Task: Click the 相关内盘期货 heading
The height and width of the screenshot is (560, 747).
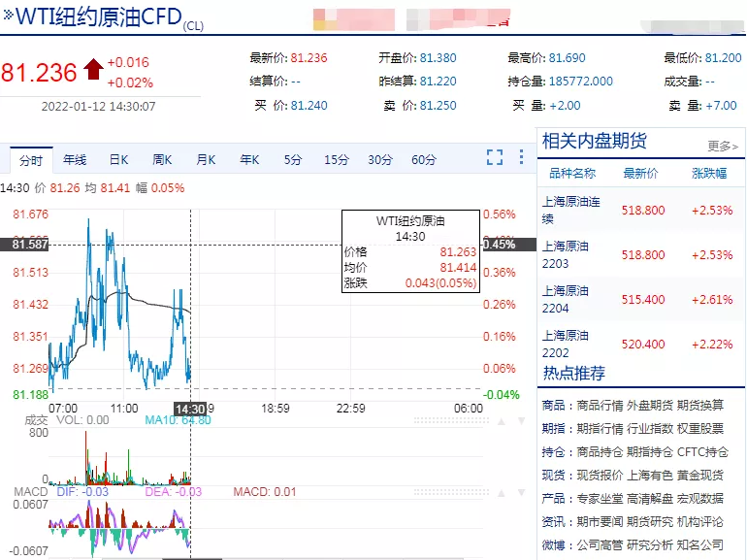Action: point(594,141)
